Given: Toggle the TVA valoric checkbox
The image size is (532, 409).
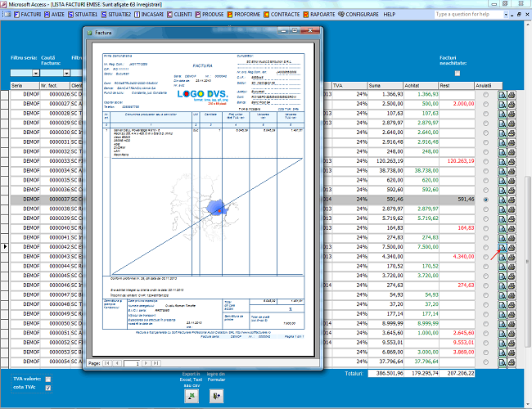Looking at the screenshot, I should click(x=48, y=380).
